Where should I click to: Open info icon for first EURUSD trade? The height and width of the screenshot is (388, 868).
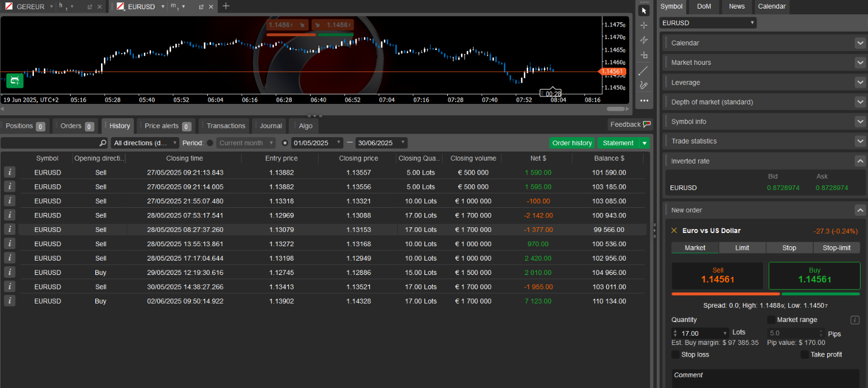[x=10, y=172]
